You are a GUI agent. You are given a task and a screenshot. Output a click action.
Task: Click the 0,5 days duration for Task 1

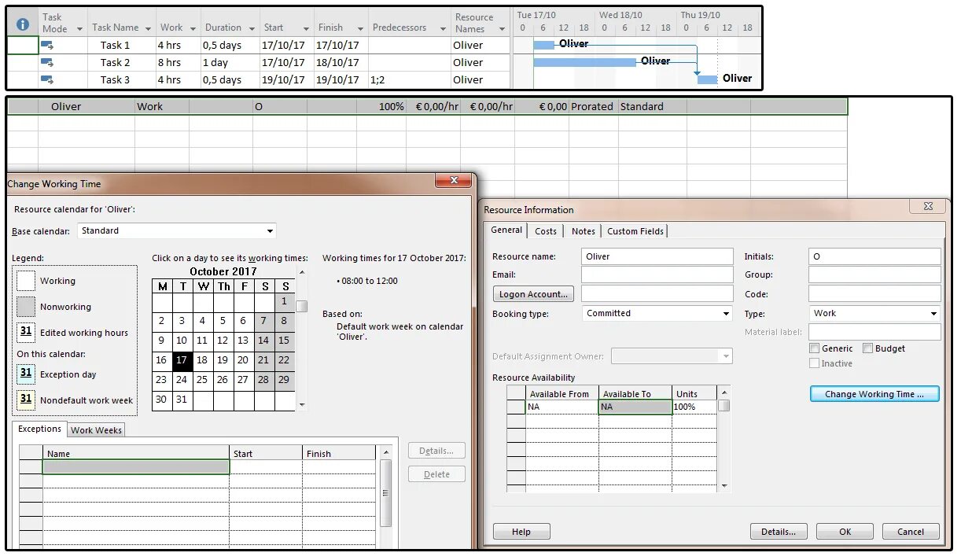(230, 45)
